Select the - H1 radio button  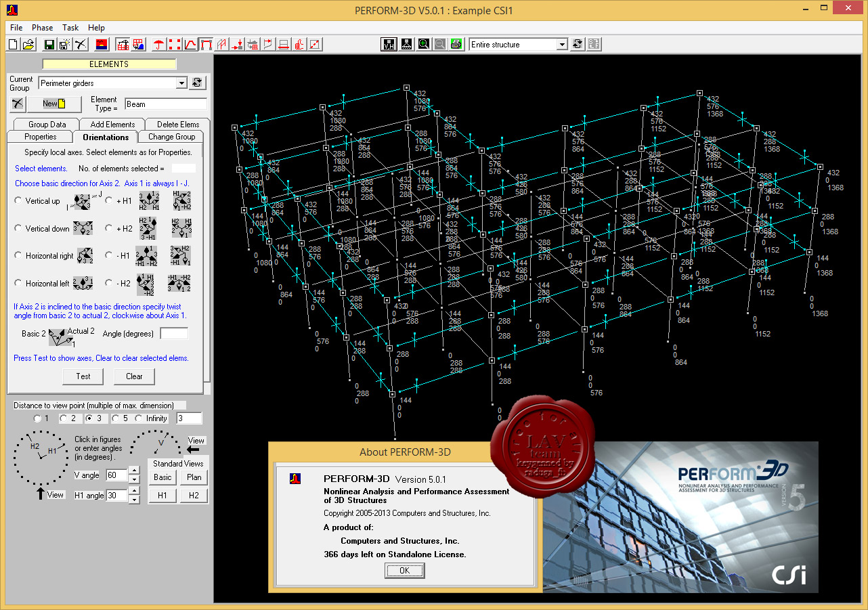pyautogui.click(x=109, y=256)
